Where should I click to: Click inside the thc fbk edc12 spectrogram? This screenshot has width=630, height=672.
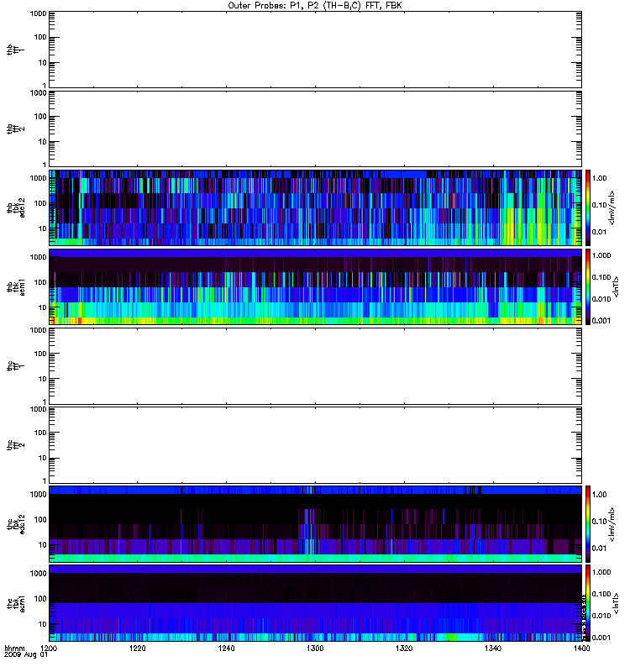coord(315,523)
